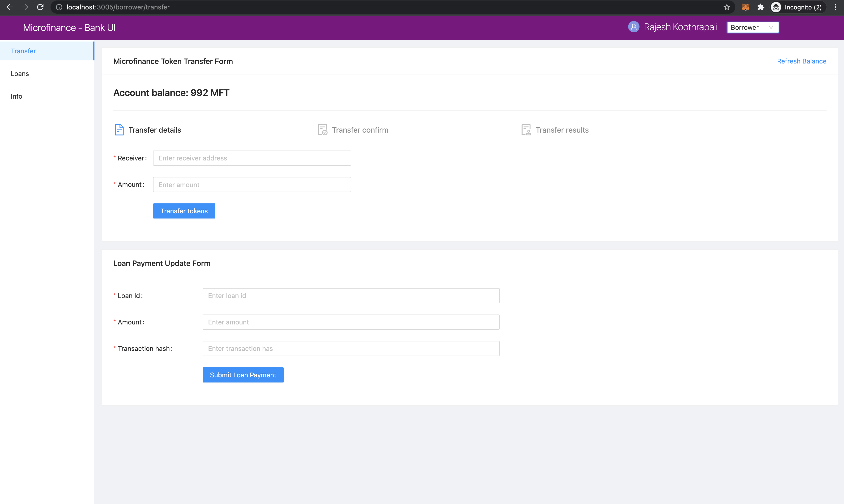Click Account balance: 992 MFT text
Viewport: 844px width, 504px height.
(171, 93)
